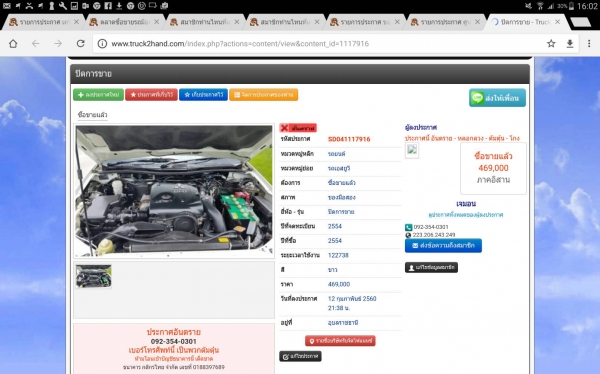Viewport: 600px width, 374px height.
Task: Select the engine photo thumbnail
Action: [x=93, y=276]
